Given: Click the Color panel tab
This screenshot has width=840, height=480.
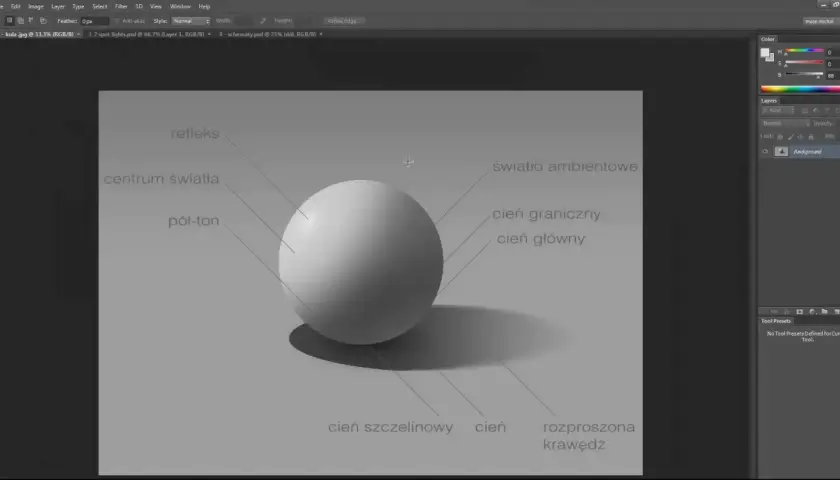Looking at the screenshot, I should pyautogui.click(x=768, y=39).
